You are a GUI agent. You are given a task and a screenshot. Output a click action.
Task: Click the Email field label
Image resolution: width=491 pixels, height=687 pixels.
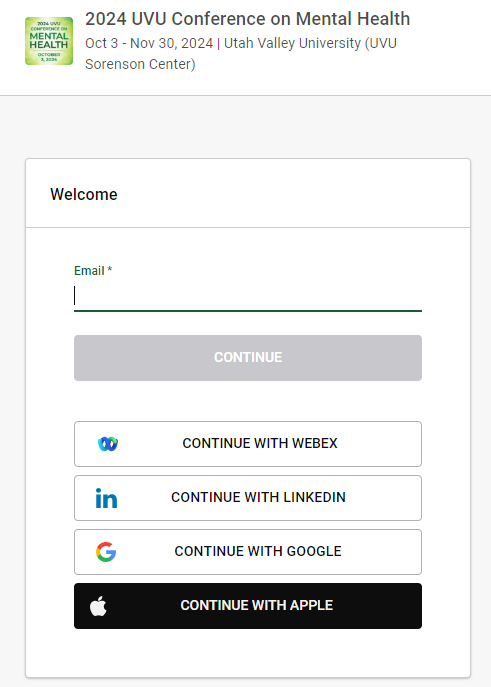pos(89,271)
